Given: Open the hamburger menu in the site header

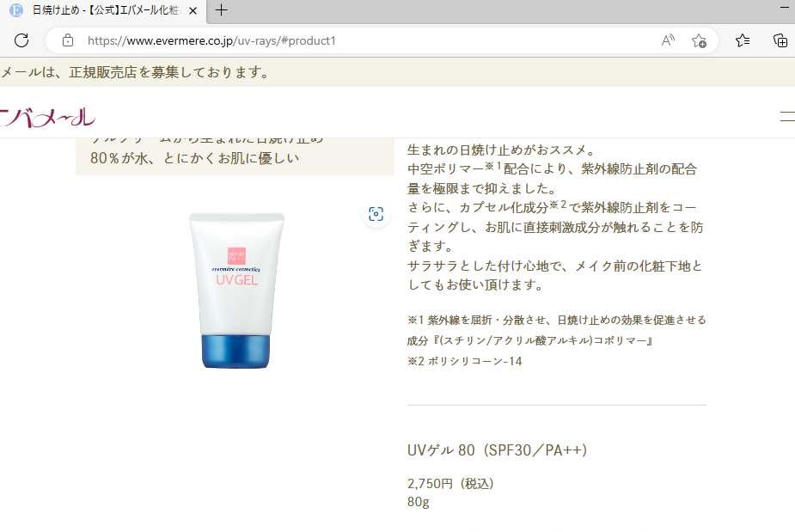Looking at the screenshot, I should click(x=787, y=116).
